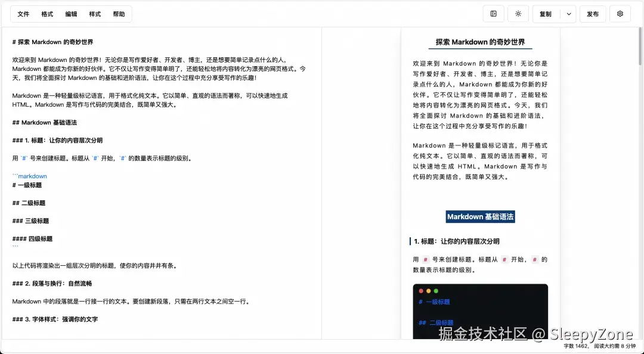Click editor line '# 一级标题'

click(27, 185)
